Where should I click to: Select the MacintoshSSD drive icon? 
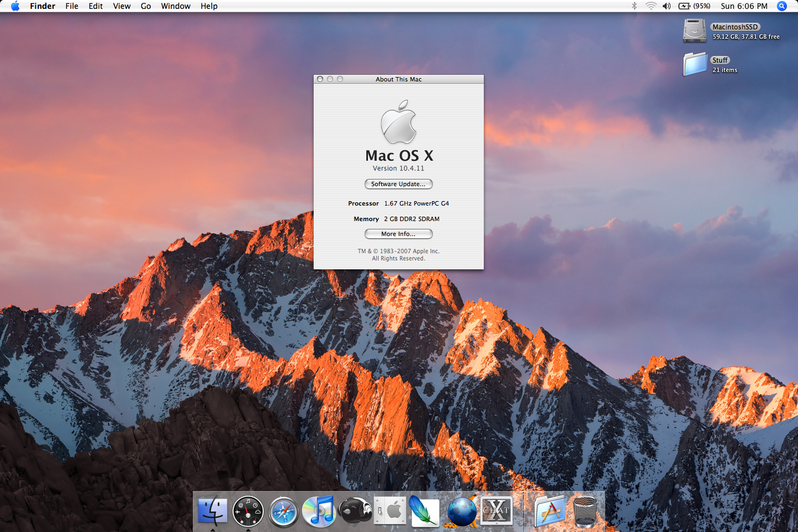click(694, 30)
